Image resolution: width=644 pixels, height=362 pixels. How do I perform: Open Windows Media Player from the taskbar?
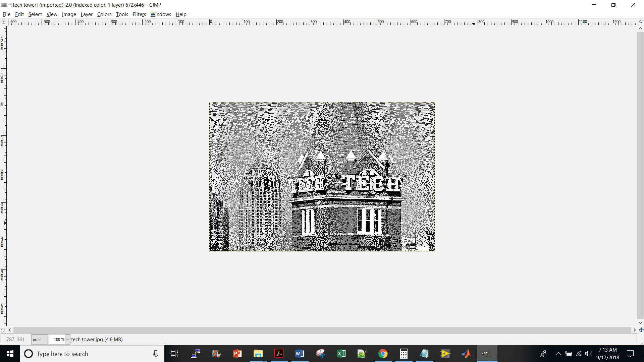[216, 354]
